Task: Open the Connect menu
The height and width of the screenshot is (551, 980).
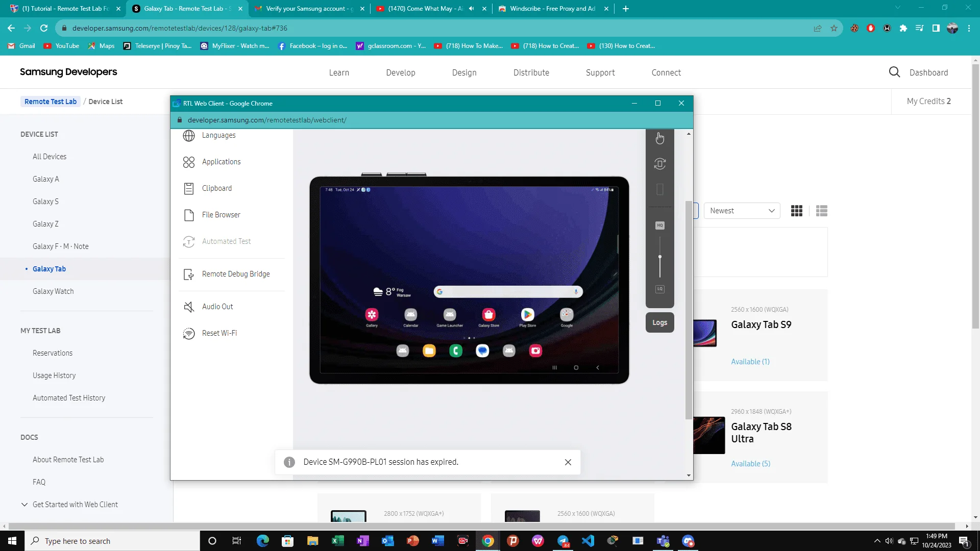Action: coord(666,72)
